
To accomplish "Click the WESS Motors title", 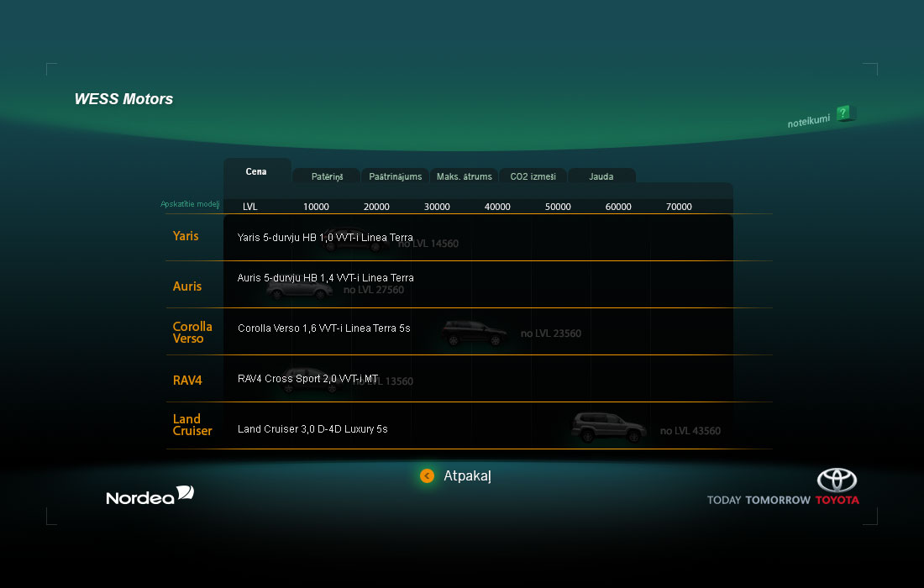I will 123,99.
